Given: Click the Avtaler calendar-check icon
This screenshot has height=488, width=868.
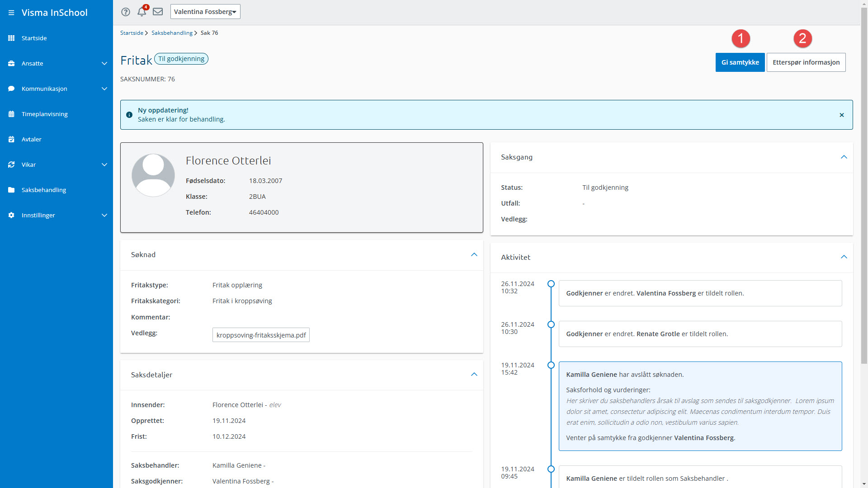Looking at the screenshot, I should (x=11, y=139).
